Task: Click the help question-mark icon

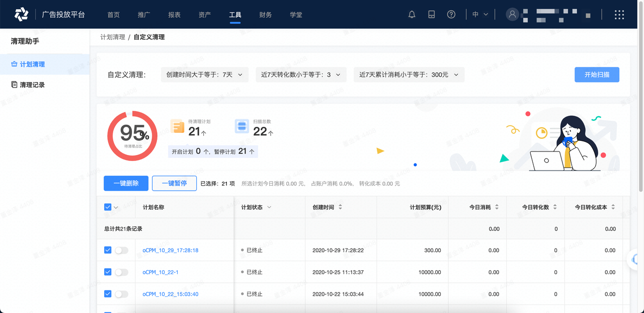Action: pyautogui.click(x=451, y=14)
